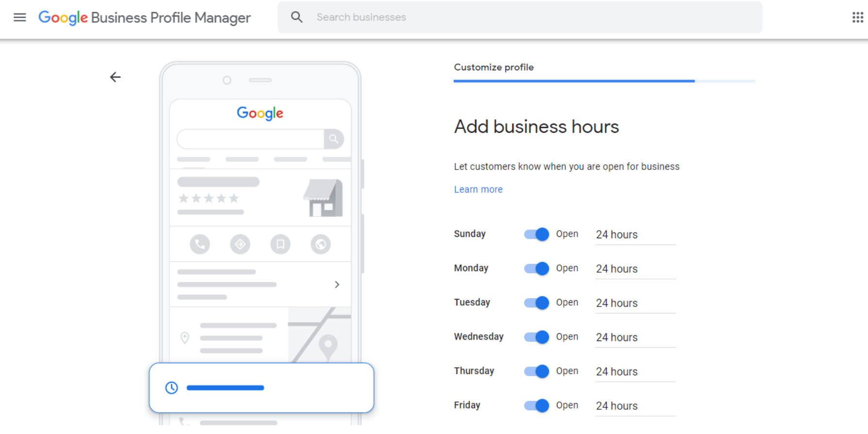
Task: Click the Friday day label
Action: [467, 405]
